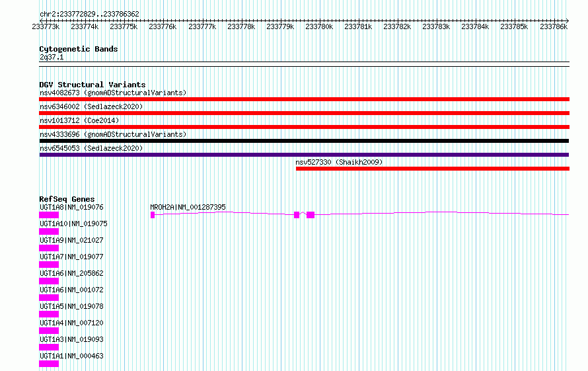Click the magenta exon block under UGT1A6|NM_205862
Screen dimensions: 588x371
(49, 281)
